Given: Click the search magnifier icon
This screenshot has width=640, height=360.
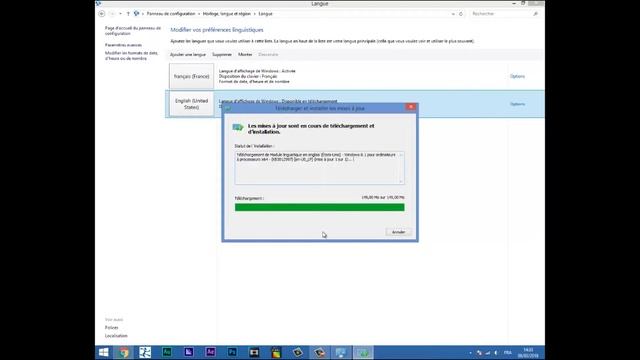Looking at the screenshot, I should (536, 14).
